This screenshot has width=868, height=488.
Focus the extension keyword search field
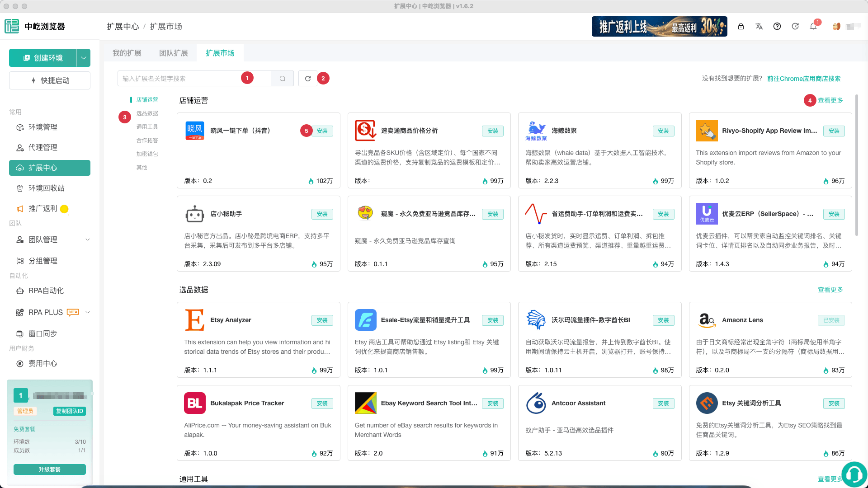click(x=194, y=79)
